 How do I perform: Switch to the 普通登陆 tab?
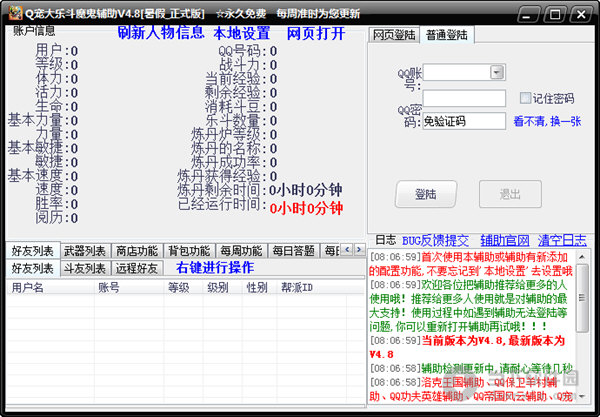click(x=447, y=35)
